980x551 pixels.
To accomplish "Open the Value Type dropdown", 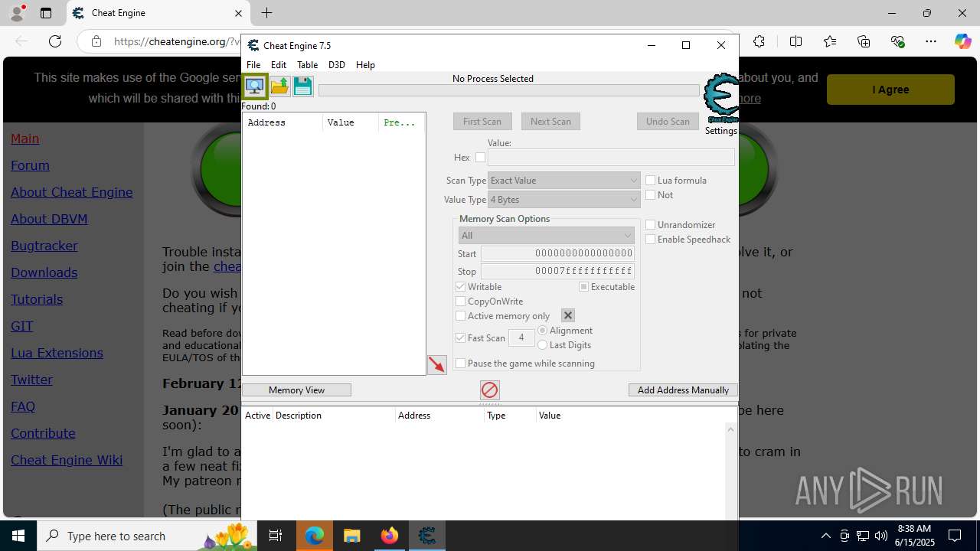I will 564,200.
